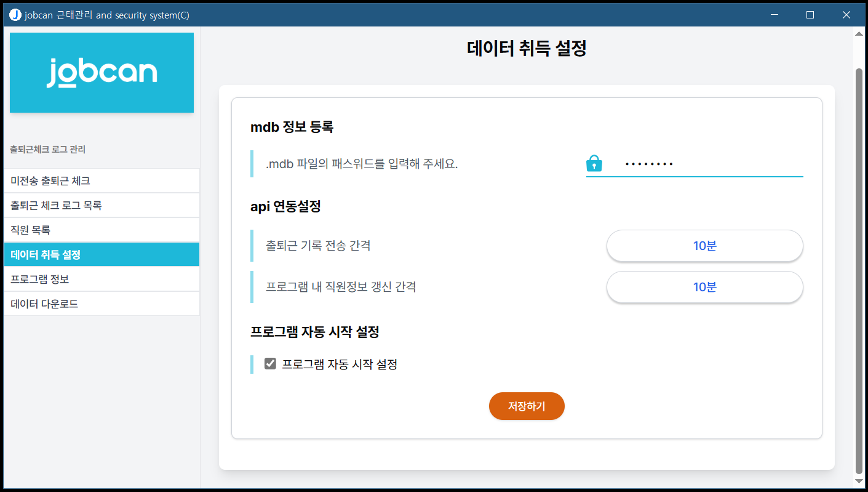Minimize the jobcan window
Image resolution: width=868 pixels, height=492 pixels.
pos(774,15)
